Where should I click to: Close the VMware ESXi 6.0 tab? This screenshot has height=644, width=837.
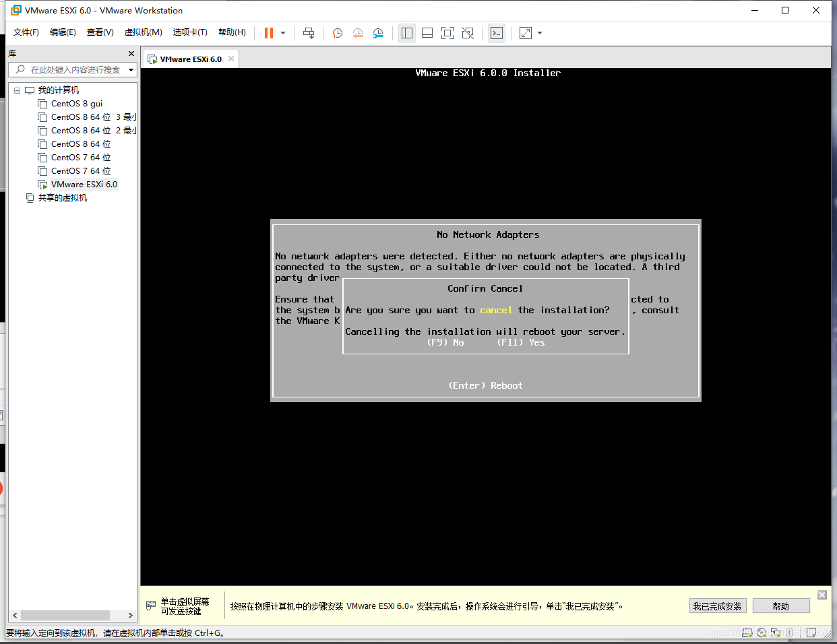click(231, 59)
